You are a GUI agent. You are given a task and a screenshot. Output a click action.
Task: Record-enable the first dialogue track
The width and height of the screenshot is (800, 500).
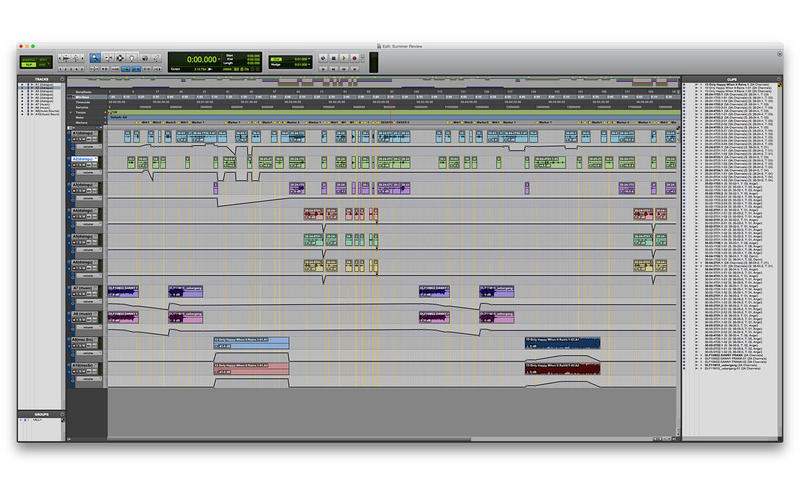pos(74,139)
